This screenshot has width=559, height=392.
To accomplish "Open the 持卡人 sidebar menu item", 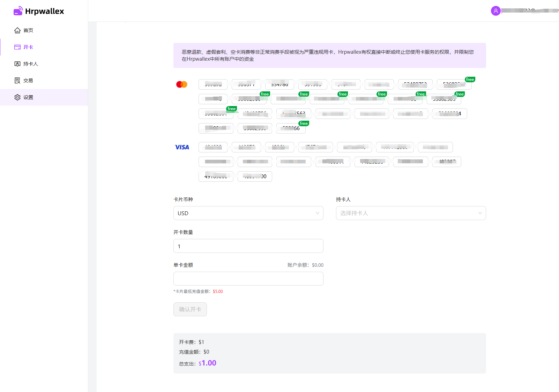I will 31,64.
